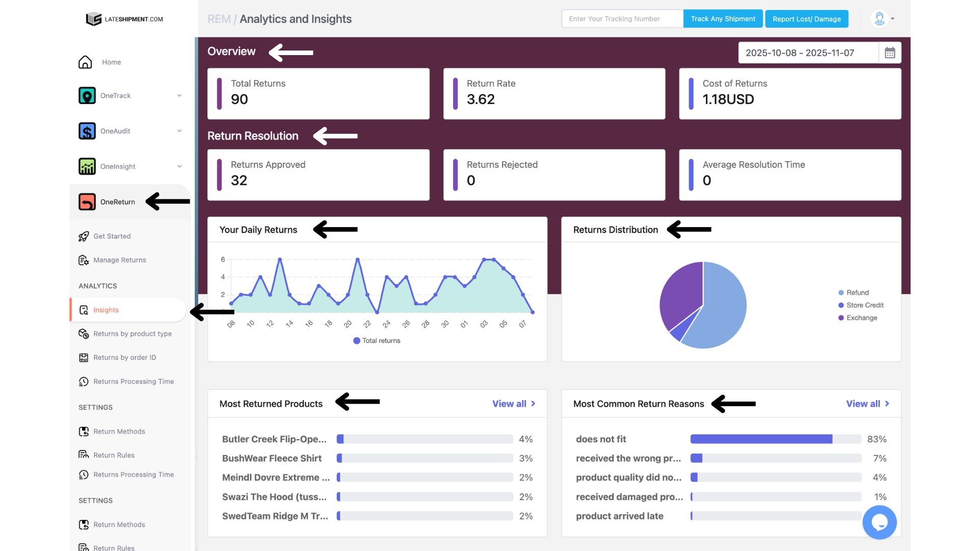Click the Home house icon

(x=85, y=62)
